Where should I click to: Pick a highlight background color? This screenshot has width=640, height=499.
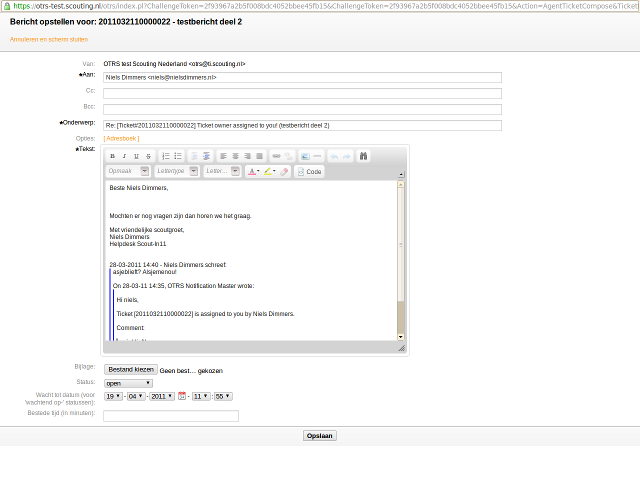coord(269,171)
